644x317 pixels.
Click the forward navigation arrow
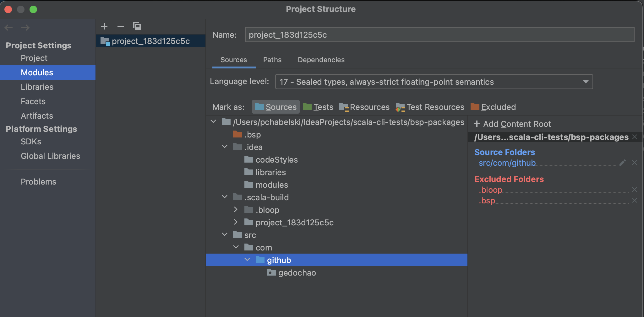(25, 28)
